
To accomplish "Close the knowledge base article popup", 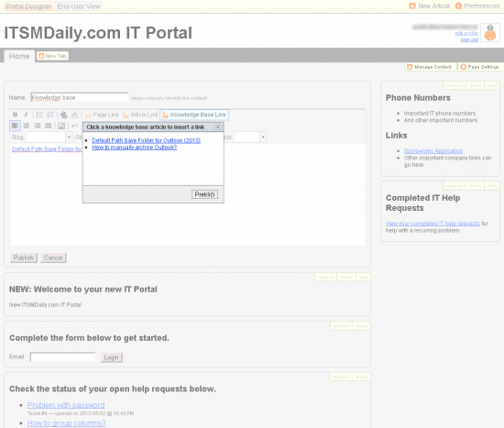I will point(218,126).
